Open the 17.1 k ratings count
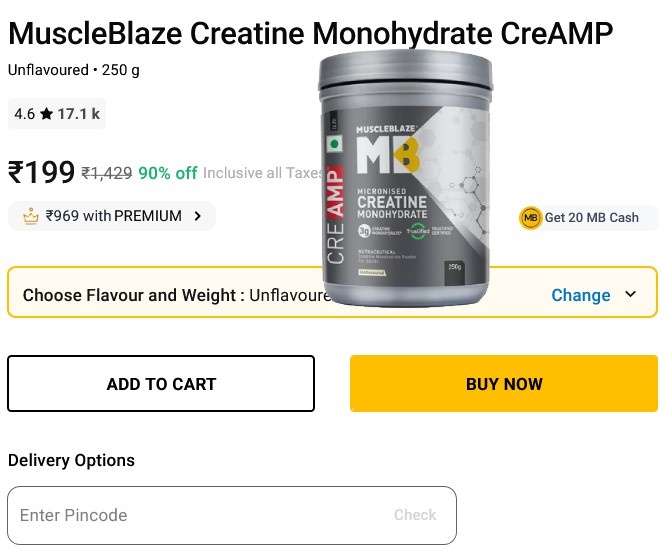Screen dimensions: 665x552 point(79,114)
